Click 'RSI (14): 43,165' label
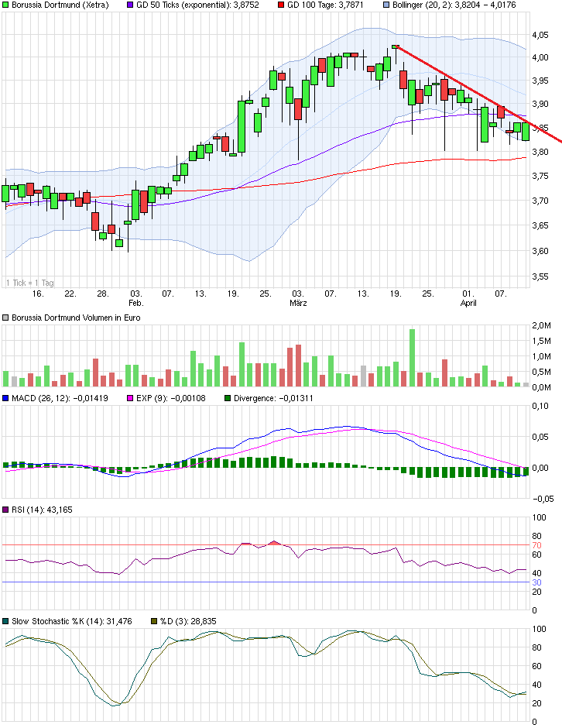This screenshot has width=562, height=728. point(42,510)
